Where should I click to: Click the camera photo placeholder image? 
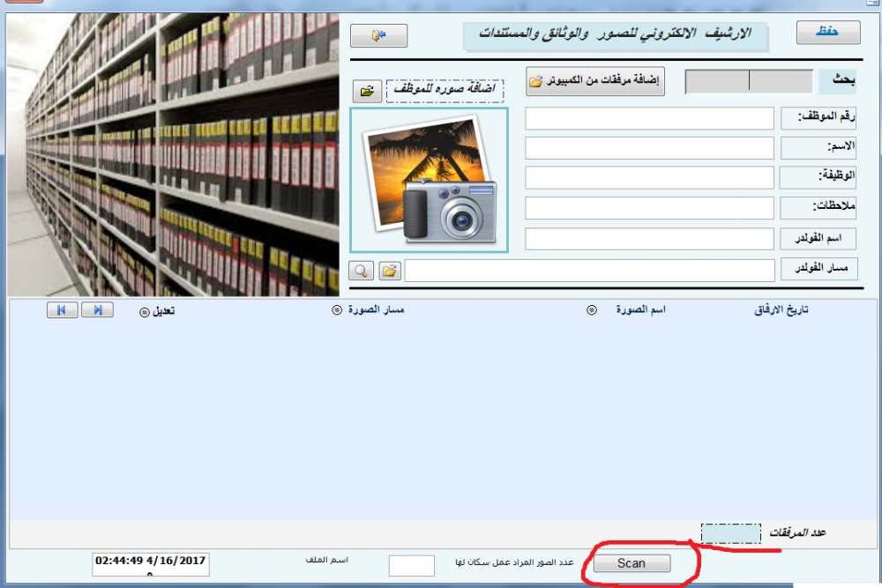[x=429, y=180]
